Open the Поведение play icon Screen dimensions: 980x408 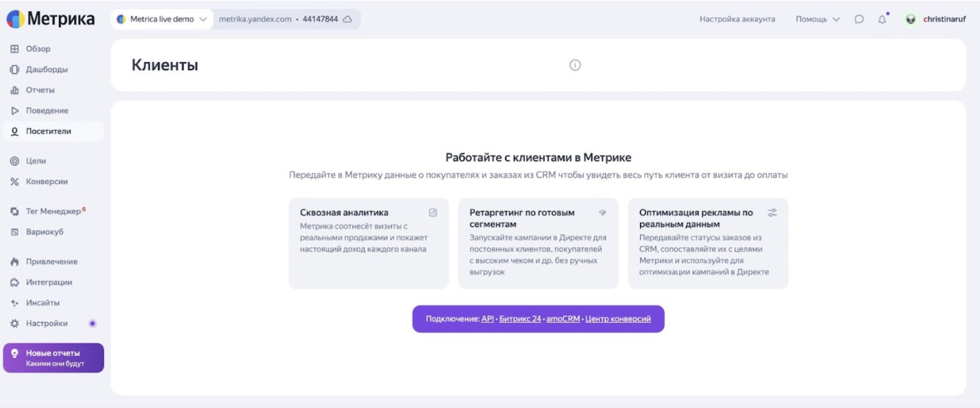(x=14, y=110)
